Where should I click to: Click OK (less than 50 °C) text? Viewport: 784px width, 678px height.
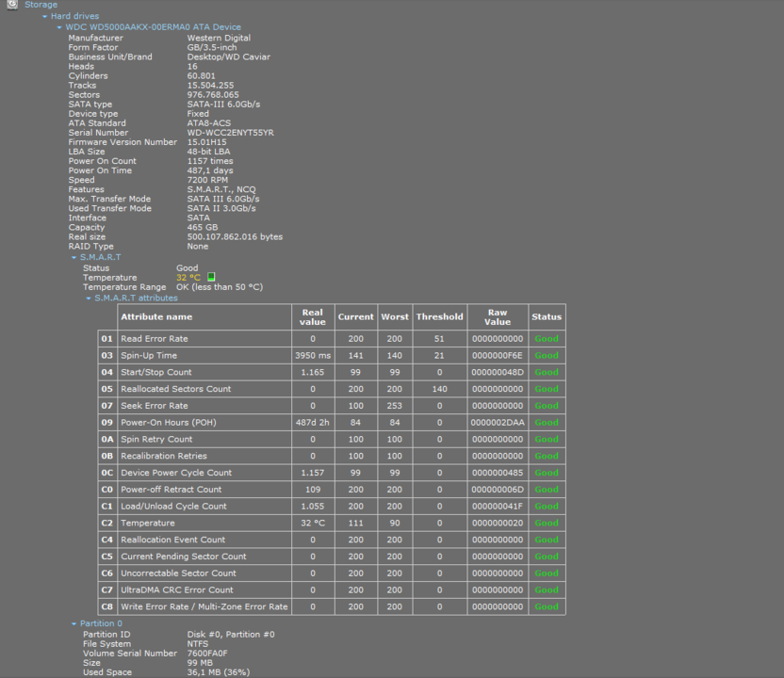(x=220, y=287)
